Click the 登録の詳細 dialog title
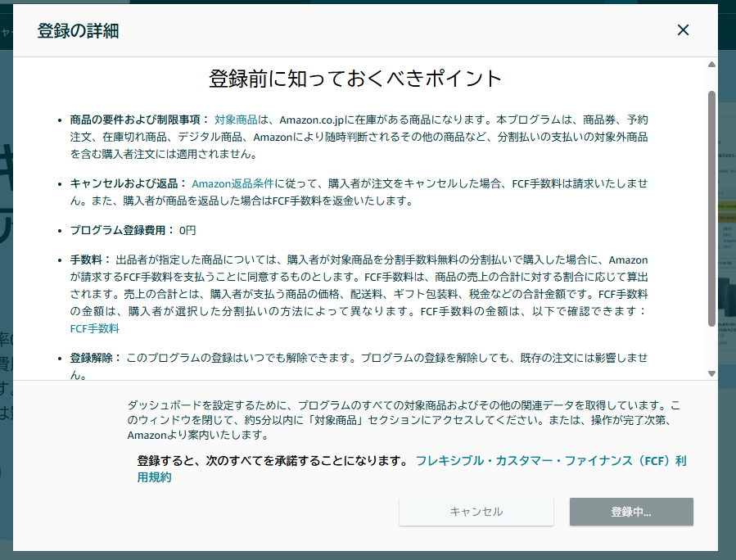Image resolution: width=736 pixels, height=560 pixels. tap(78, 31)
